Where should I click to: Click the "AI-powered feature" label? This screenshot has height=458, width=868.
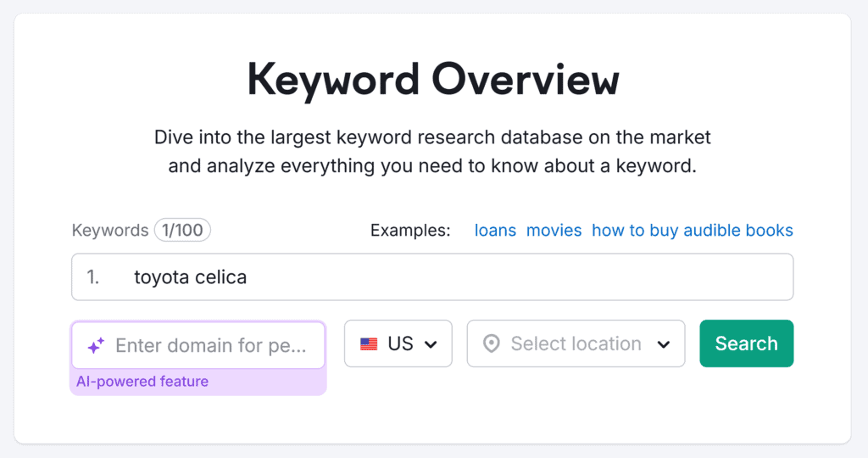142,382
